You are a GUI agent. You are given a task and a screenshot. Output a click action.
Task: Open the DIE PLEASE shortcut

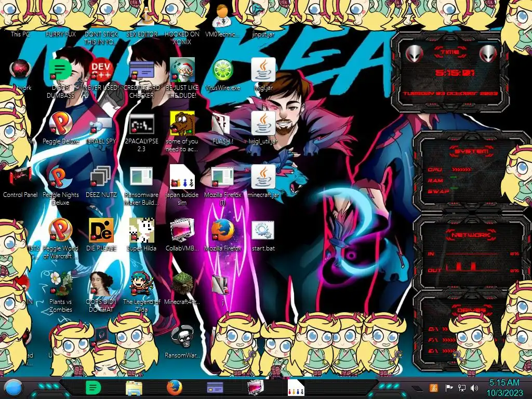[x=101, y=235]
